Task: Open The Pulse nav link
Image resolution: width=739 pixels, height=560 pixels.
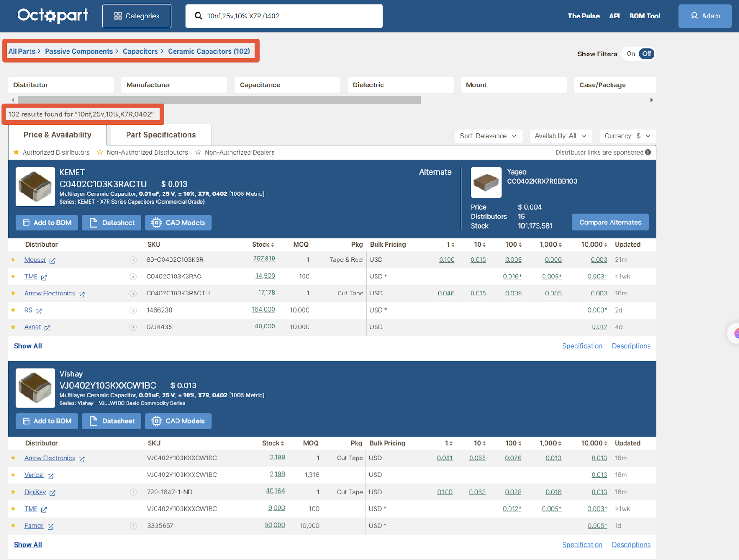Action: (583, 16)
